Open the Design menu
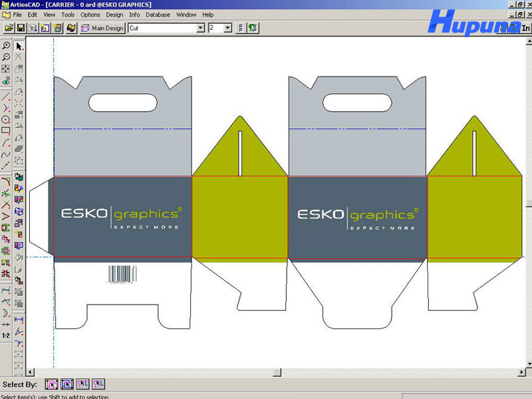532x399 pixels. point(114,15)
